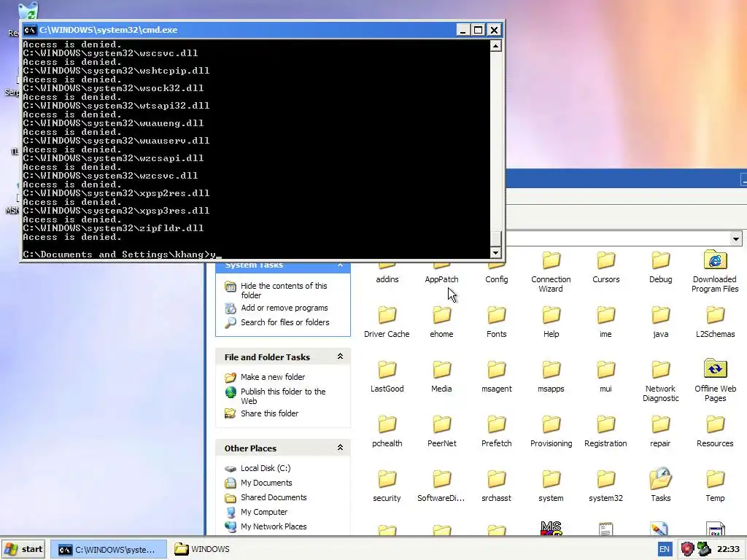Select the L2Schemas folder
The height and width of the screenshot is (560, 747).
[x=715, y=322]
